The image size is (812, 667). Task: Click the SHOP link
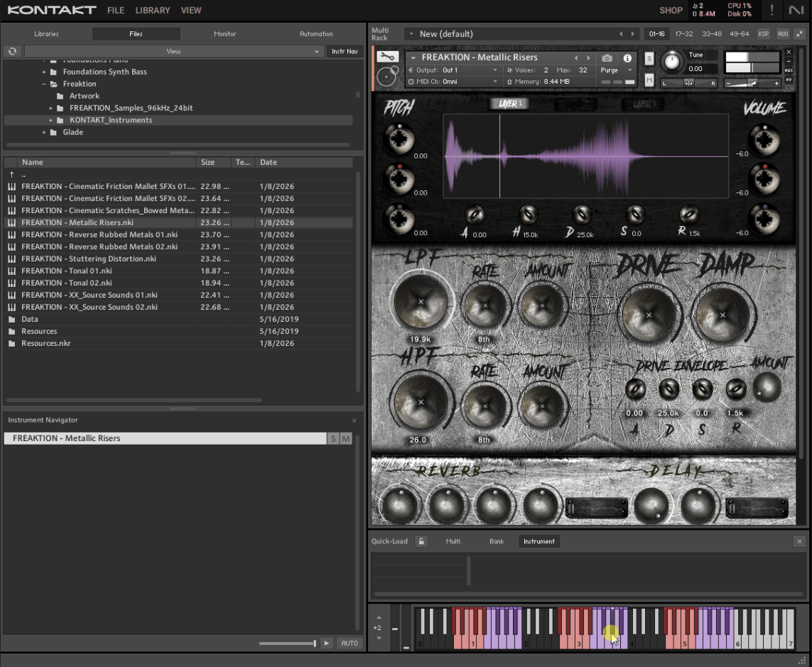pos(671,11)
